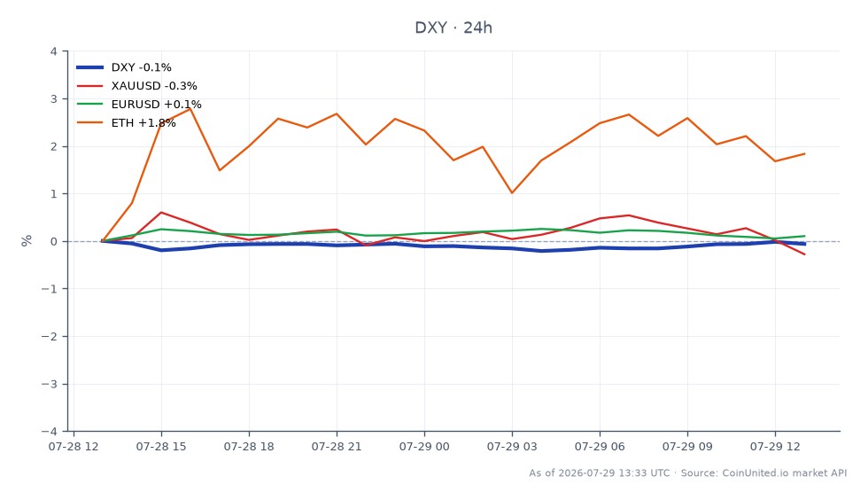Click the 07-29 00 x-axis tick label
This screenshot has height=500, width=868.
click(424, 447)
